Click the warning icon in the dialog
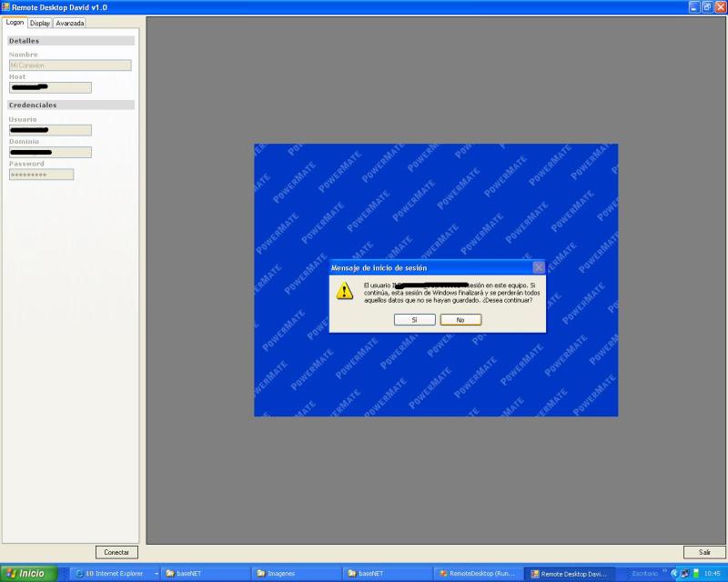Image resolution: width=728 pixels, height=582 pixels. pyautogui.click(x=344, y=290)
